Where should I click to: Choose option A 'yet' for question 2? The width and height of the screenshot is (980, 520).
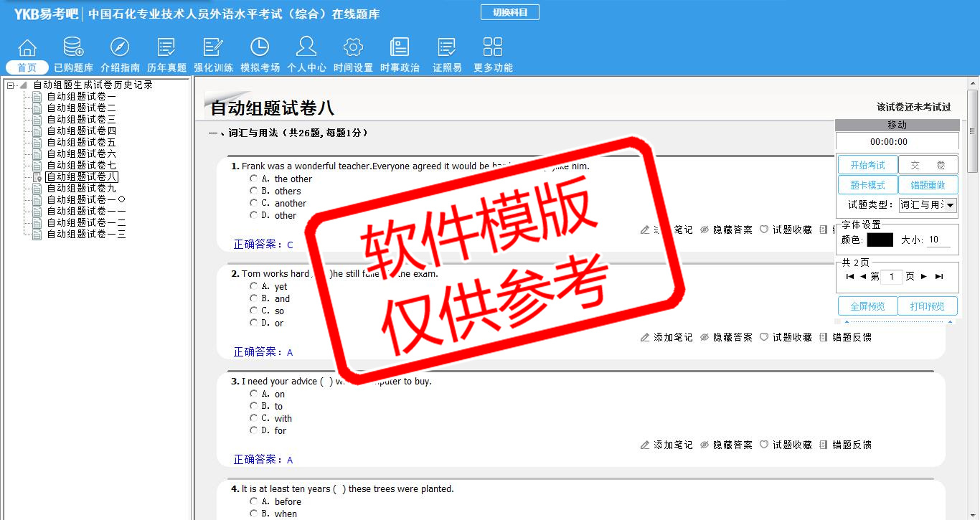(x=254, y=286)
